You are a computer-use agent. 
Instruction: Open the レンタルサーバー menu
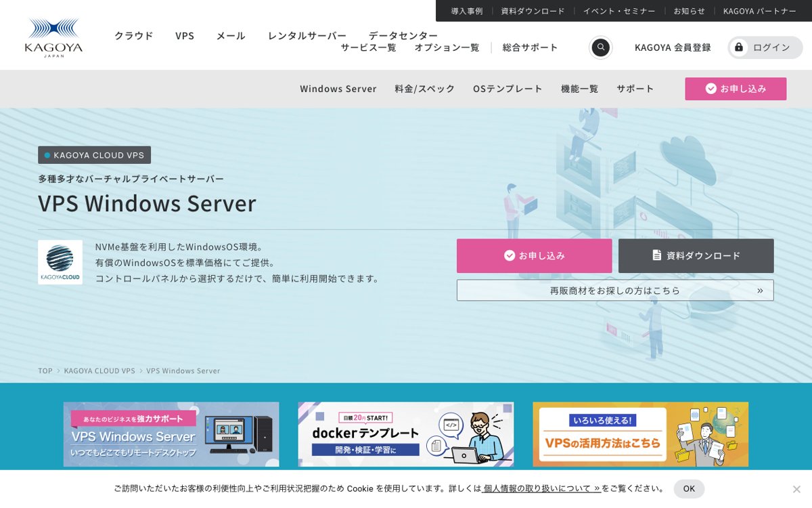(x=307, y=35)
